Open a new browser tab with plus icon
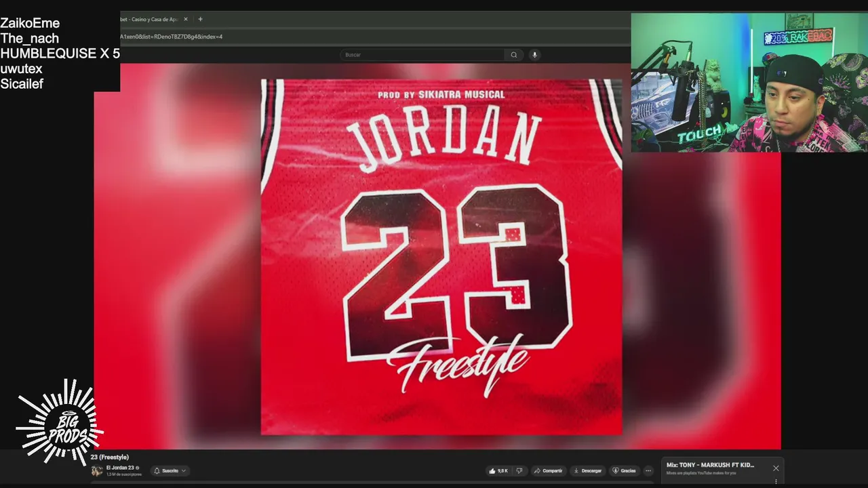 pos(200,19)
